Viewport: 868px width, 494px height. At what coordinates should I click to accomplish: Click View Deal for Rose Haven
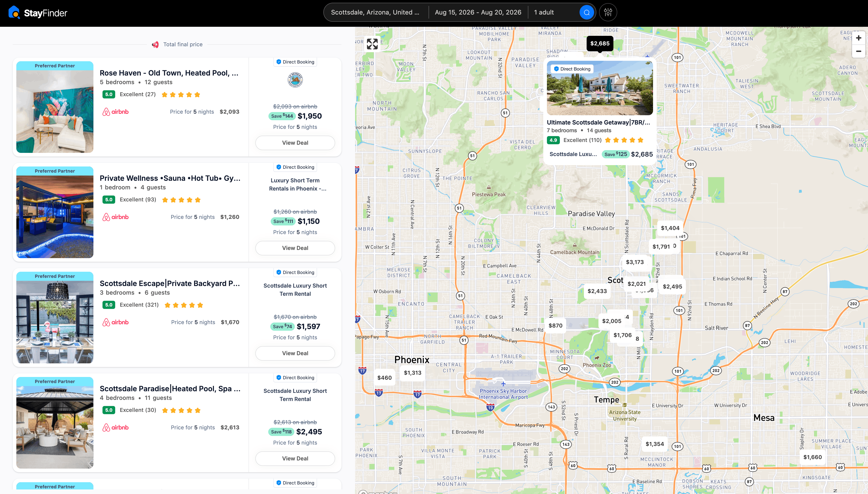(295, 143)
